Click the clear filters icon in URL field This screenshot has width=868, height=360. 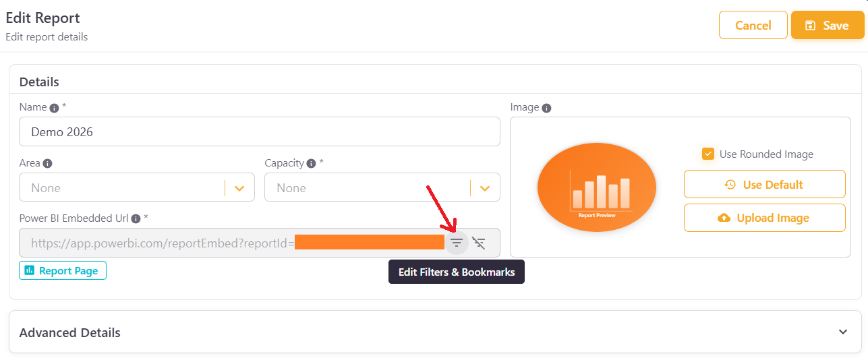(x=479, y=243)
